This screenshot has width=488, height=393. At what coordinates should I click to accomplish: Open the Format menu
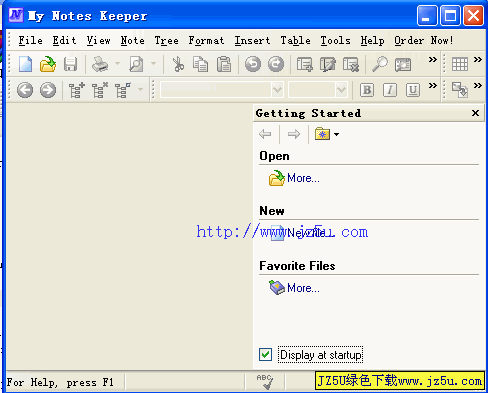coord(206,40)
